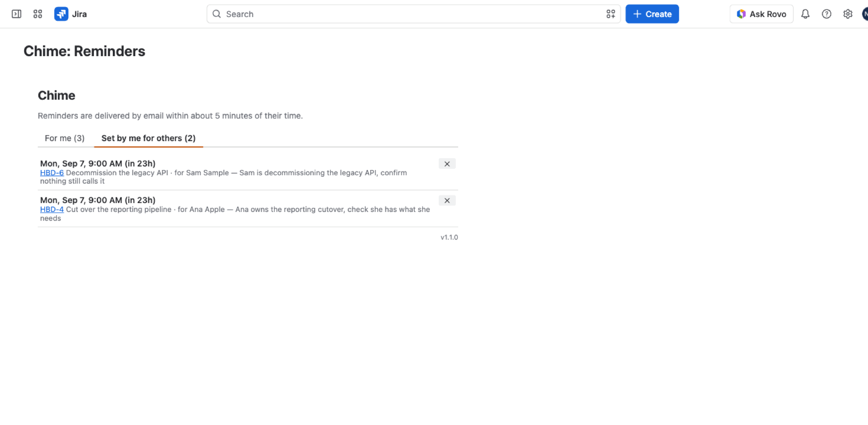Open the app switcher grid icon
Screen dimensions: 868x425
[38, 14]
